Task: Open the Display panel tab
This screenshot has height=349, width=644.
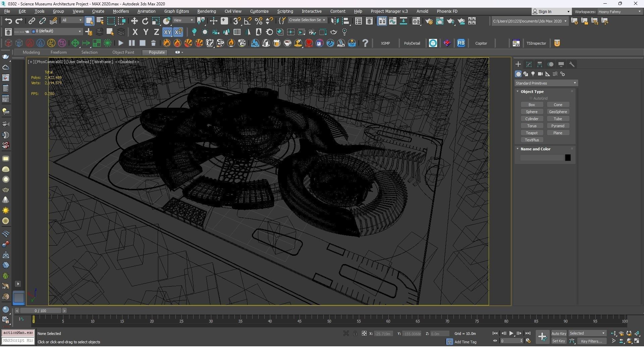Action: pyautogui.click(x=561, y=64)
